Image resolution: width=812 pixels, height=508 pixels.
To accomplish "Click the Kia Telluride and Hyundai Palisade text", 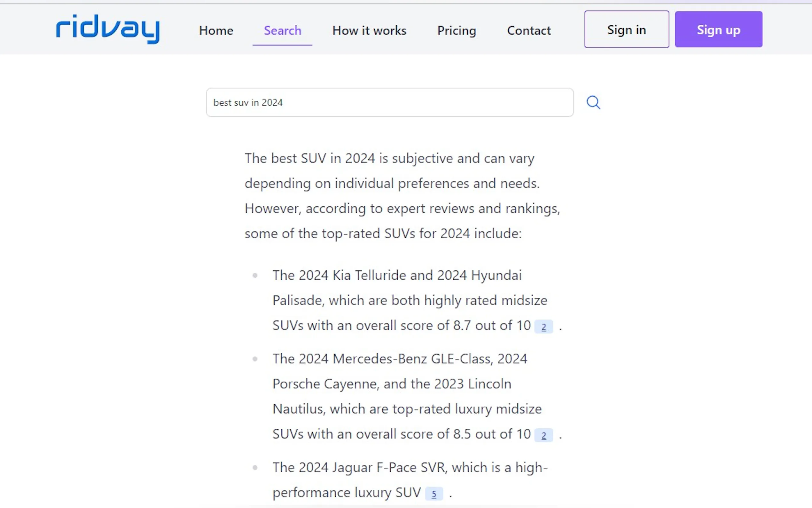I will point(410,300).
